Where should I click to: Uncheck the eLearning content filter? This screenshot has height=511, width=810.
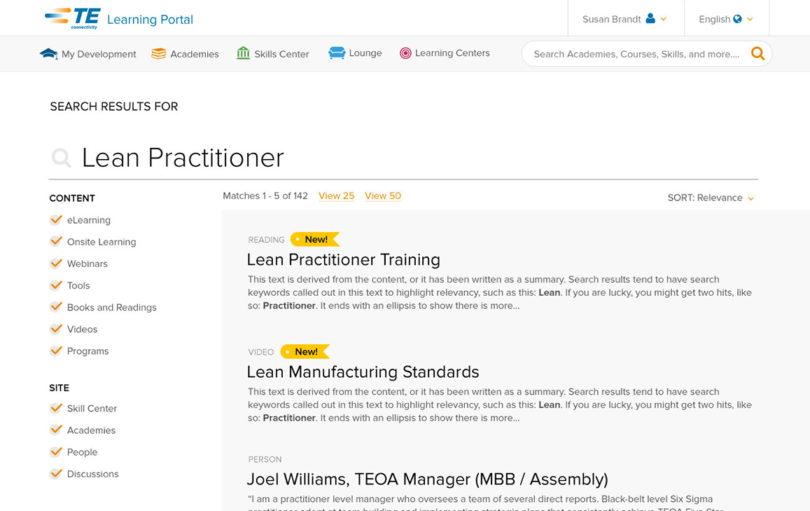pos(56,220)
